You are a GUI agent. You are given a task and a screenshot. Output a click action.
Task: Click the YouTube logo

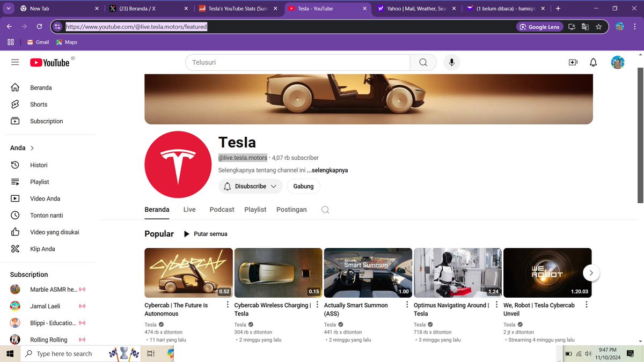pos(50,63)
